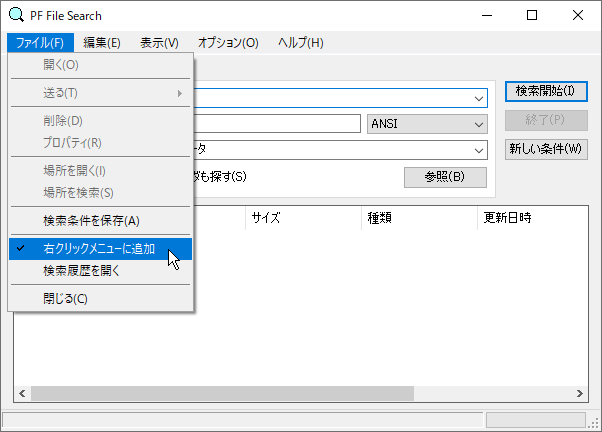Click the horizontal scrollbar left arrow
602x432 pixels.
click(x=22, y=393)
